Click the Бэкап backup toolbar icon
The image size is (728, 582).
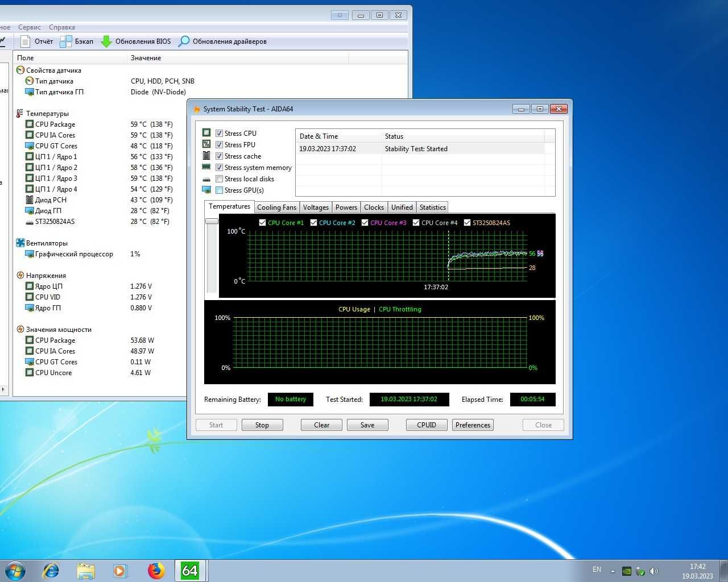pyautogui.click(x=66, y=41)
